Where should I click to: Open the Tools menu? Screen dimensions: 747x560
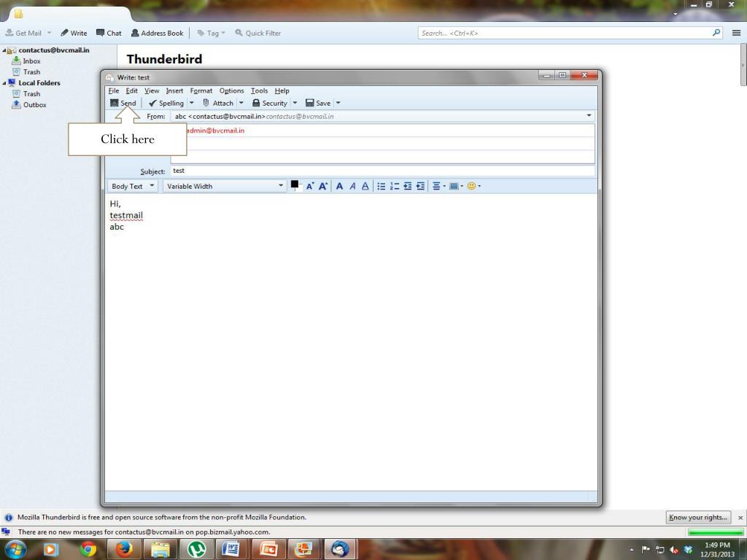259,90
